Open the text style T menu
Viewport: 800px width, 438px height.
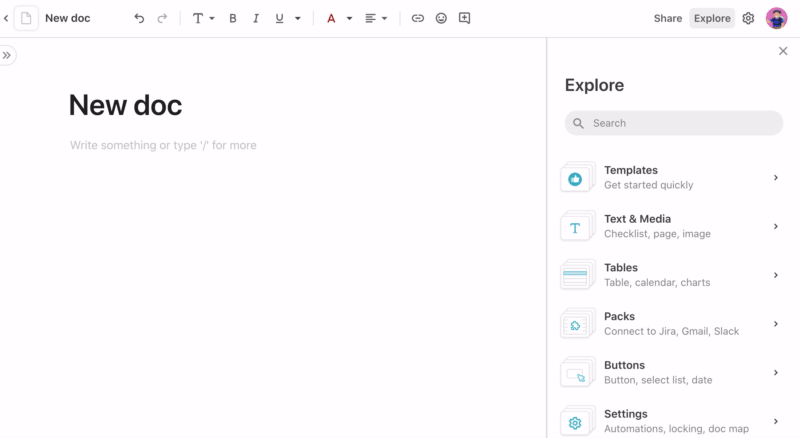pos(203,18)
